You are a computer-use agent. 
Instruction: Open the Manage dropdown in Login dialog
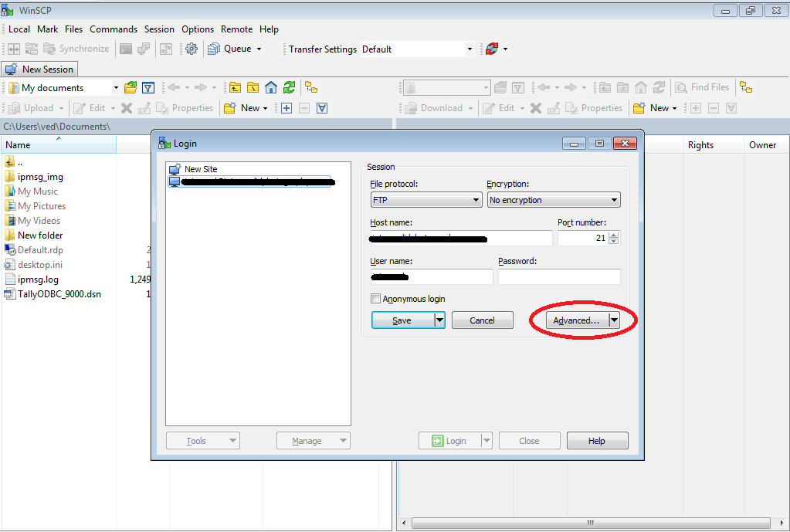pos(314,441)
